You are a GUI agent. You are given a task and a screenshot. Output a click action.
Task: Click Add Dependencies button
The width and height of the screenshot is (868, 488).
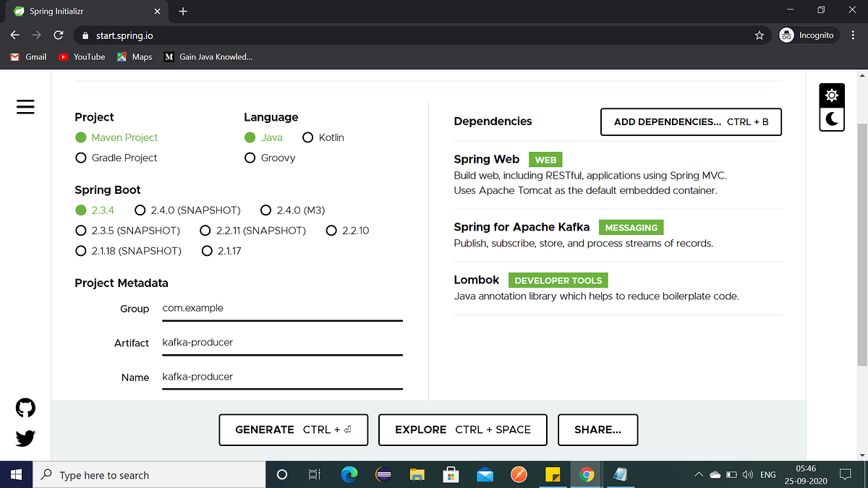tap(691, 122)
